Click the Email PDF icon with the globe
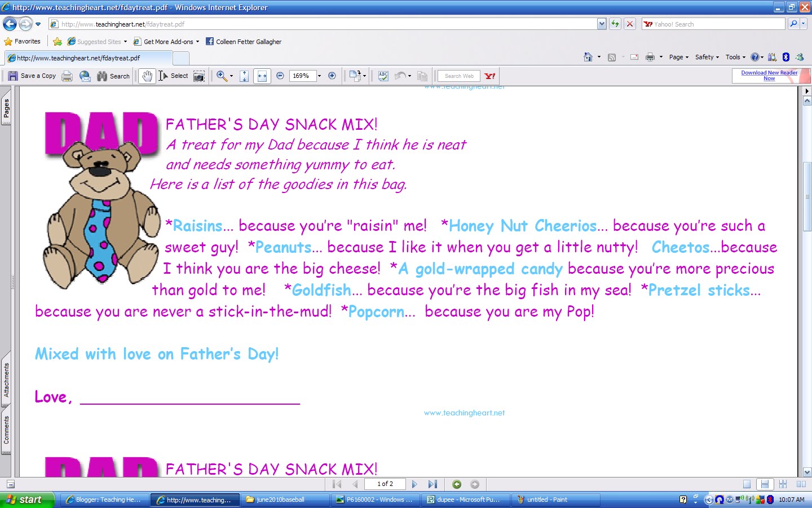812x508 pixels. coord(85,76)
